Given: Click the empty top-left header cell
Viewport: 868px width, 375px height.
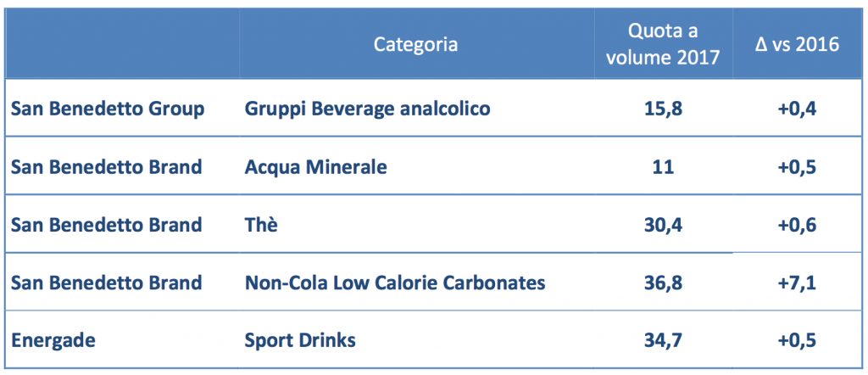Looking at the screenshot, I should 122,44.
